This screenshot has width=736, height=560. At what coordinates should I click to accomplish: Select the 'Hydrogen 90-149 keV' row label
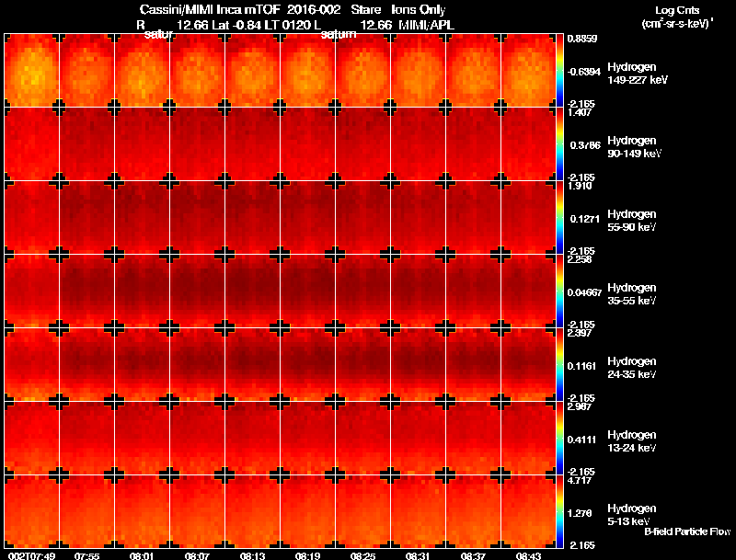(x=634, y=147)
